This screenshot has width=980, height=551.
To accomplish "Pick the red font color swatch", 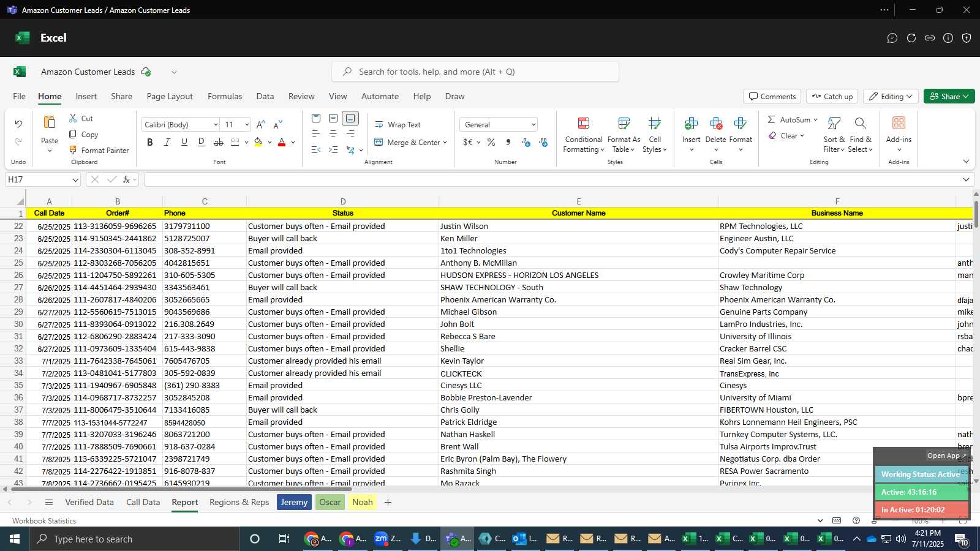I will (x=282, y=143).
